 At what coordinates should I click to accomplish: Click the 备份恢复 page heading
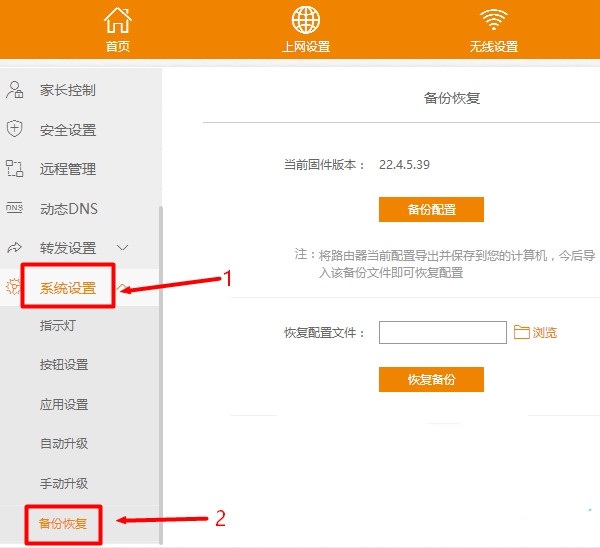click(x=452, y=98)
